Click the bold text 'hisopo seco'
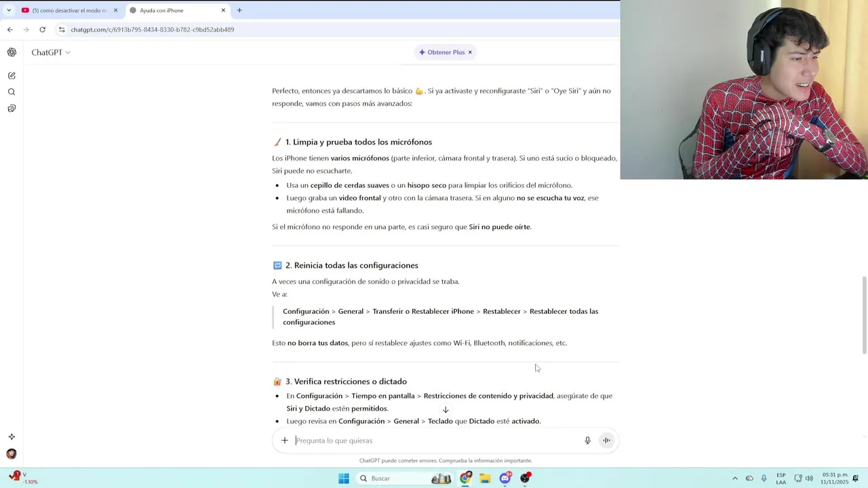The width and height of the screenshot is (868, 488). 427,185
